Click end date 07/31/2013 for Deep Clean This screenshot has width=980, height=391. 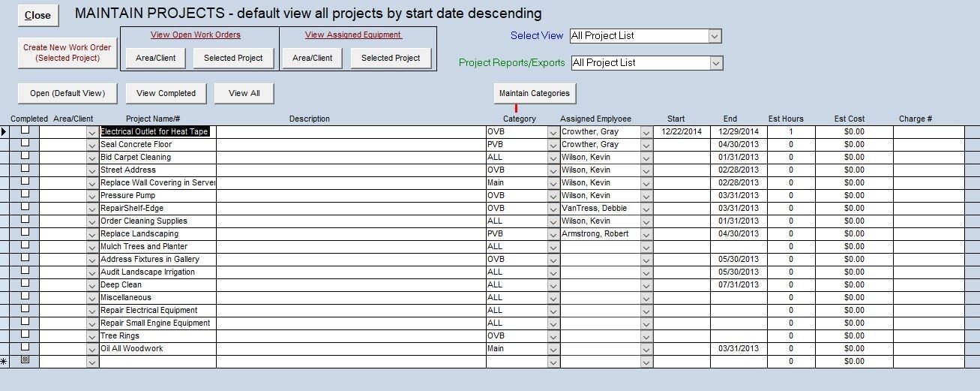click(x=739, y=284)
